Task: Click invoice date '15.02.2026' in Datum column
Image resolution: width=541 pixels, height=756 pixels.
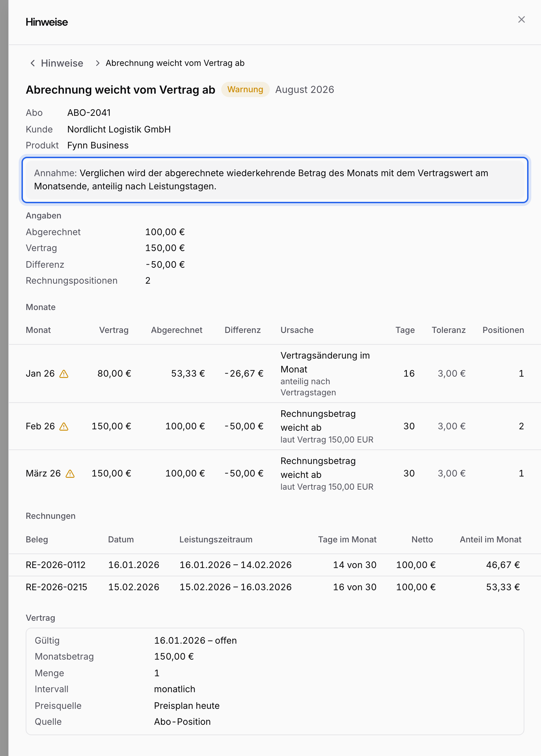Action: point(134,587)
